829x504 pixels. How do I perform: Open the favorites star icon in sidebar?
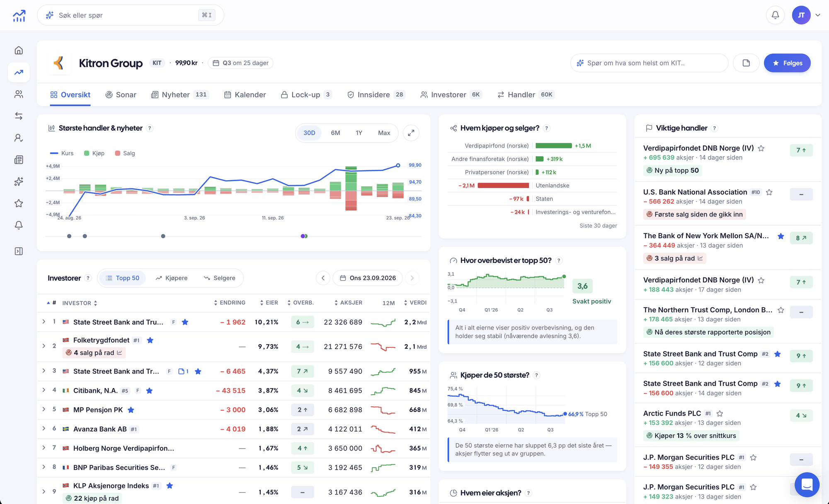coord(19,203)
